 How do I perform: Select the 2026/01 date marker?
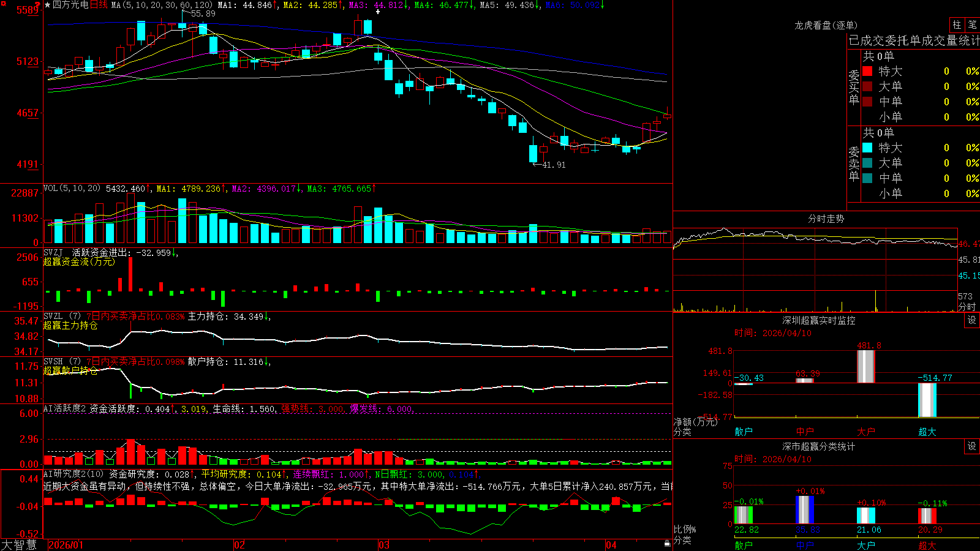[66, 545]
